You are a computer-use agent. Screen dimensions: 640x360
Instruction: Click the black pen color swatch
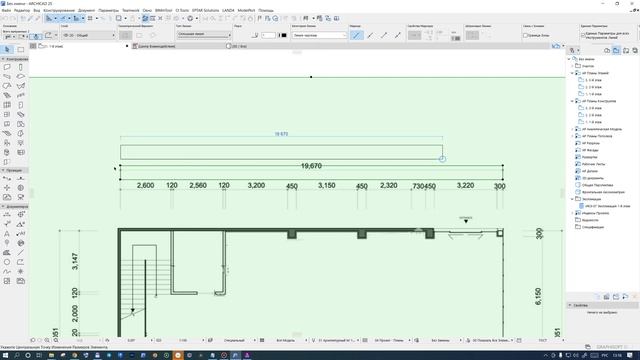284,36
